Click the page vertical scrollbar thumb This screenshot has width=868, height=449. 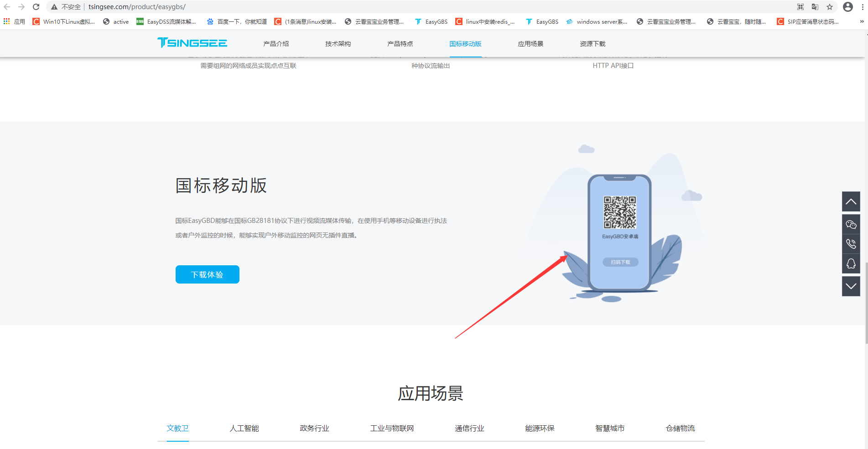(866, 304)
